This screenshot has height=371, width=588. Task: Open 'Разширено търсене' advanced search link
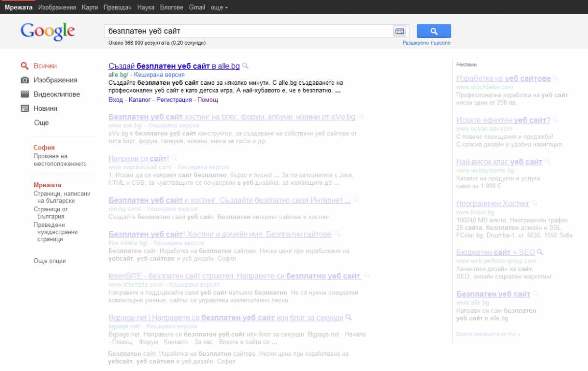coord(427,43)
